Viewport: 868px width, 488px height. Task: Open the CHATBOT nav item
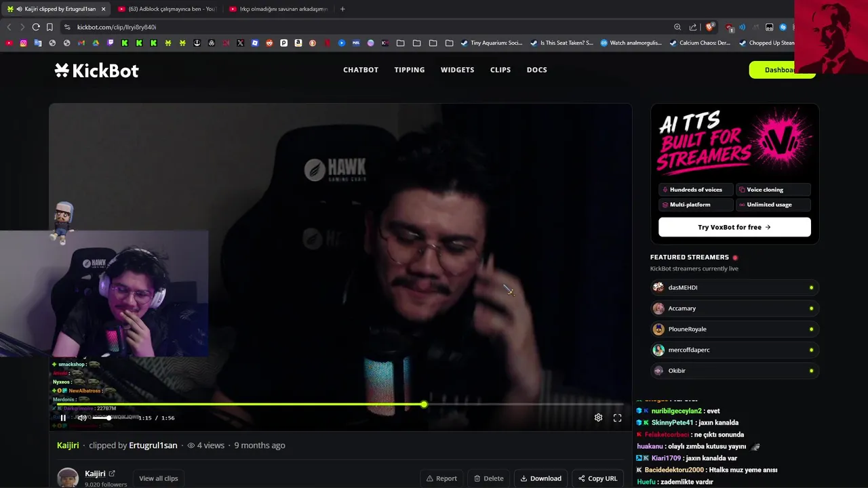click(361, 70)
